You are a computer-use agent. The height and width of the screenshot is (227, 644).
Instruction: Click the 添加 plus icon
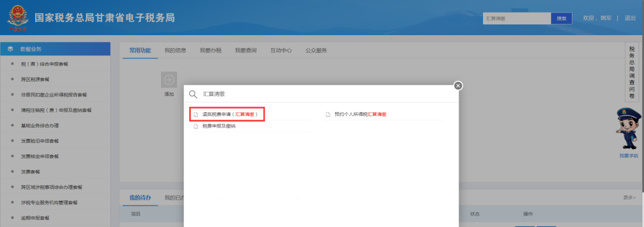pyautogui.click(x=169, y=80)
